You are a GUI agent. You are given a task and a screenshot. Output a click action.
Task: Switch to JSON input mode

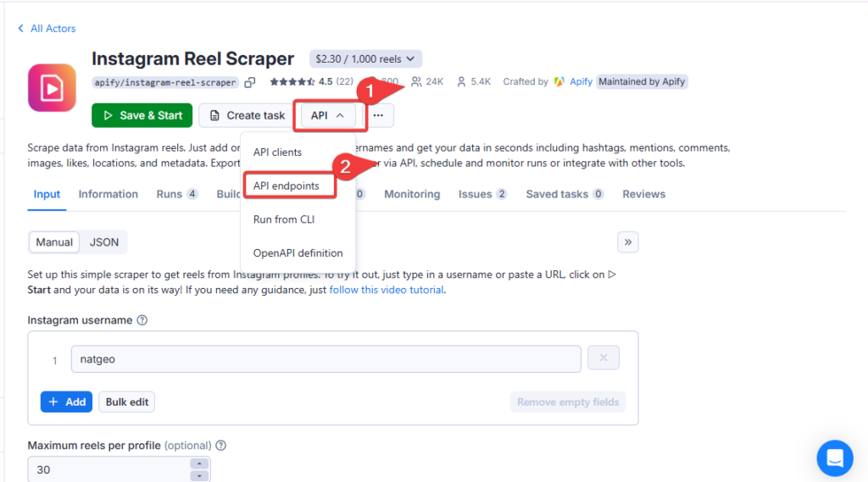tap(104, 241)
